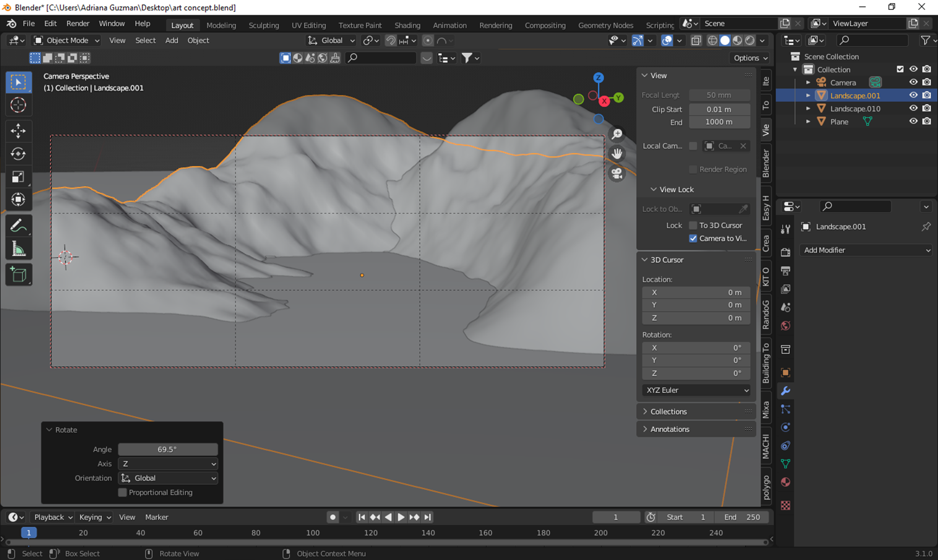Select the Add Cube tool
The height and width of the screenshot is (560, 938).
click(x=18, y=275)
